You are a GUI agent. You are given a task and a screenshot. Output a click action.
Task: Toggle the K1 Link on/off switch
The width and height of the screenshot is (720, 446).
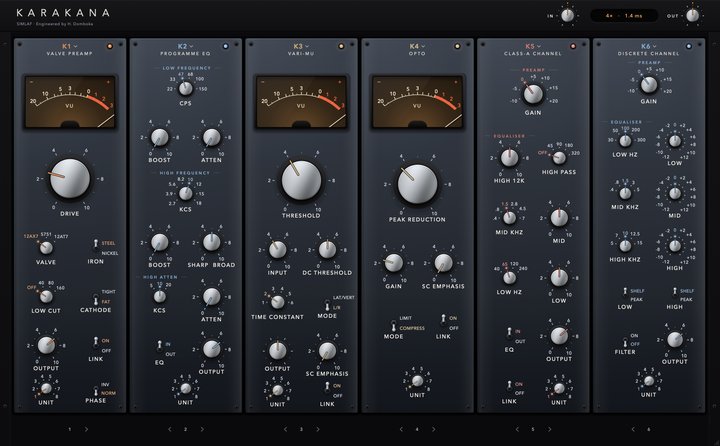(96, 343)
